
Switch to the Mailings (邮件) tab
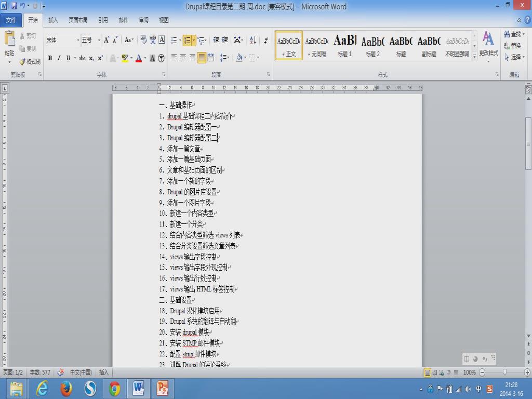pos(124,20)
